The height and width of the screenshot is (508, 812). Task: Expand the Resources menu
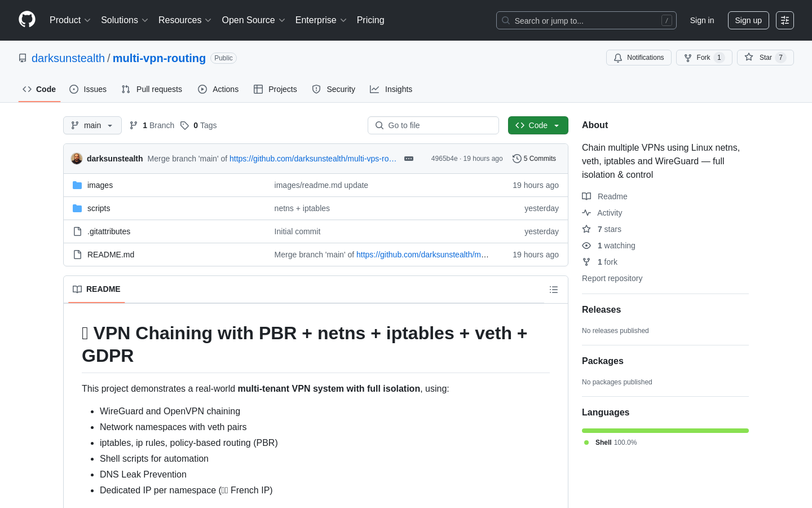pos(185,20)
